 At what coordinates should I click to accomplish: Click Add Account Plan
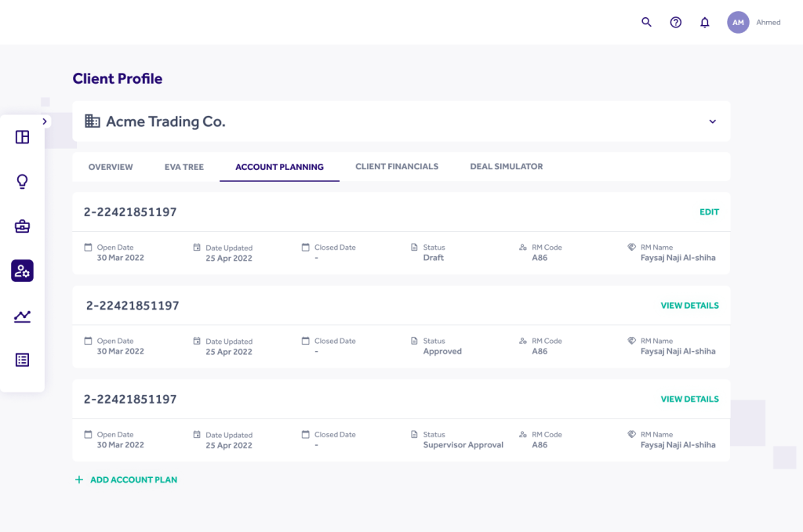click(126, 480)
